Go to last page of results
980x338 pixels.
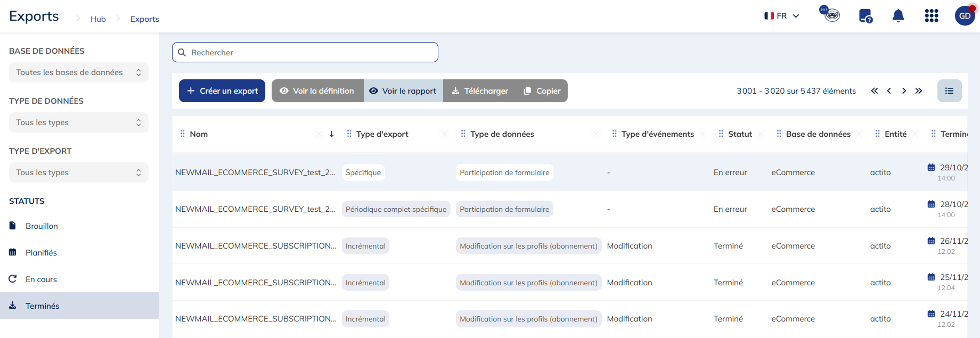[x=919, y=91]
